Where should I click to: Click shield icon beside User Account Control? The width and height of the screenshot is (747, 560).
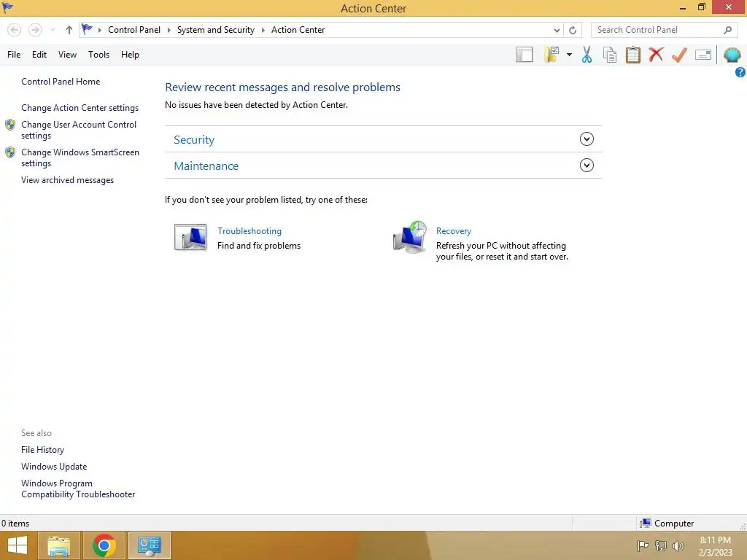tap(10, 125)
